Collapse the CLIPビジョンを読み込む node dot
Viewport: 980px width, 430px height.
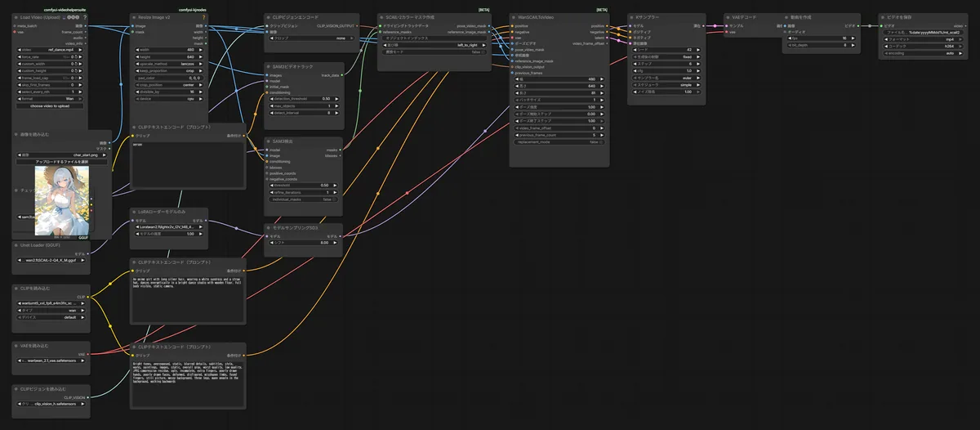click(x=16, y=388)
